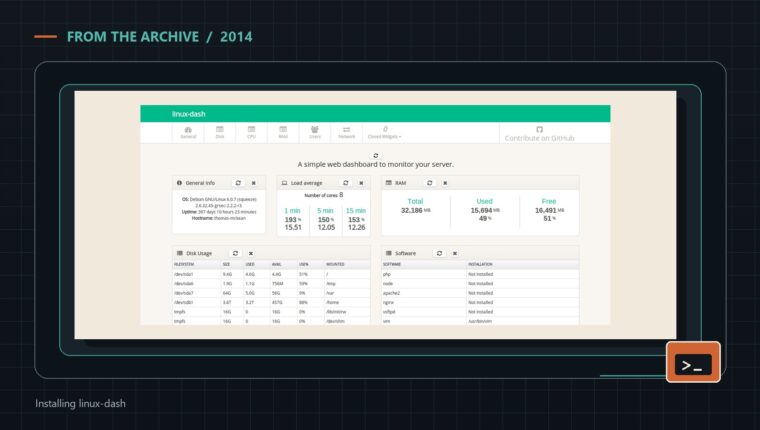Close the RAM widget
The width and height of the screenshot is (760, 430).
(445, 183)
